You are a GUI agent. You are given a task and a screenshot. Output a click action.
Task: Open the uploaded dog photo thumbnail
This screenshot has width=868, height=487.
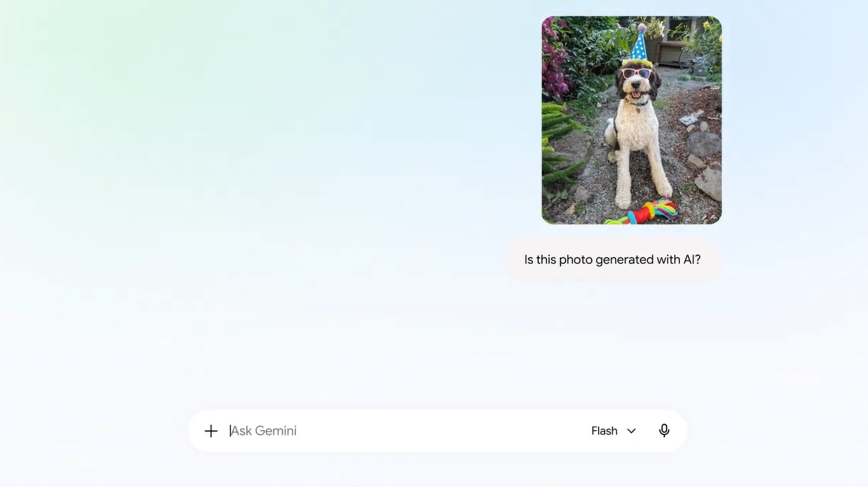[x=631, y=120]
